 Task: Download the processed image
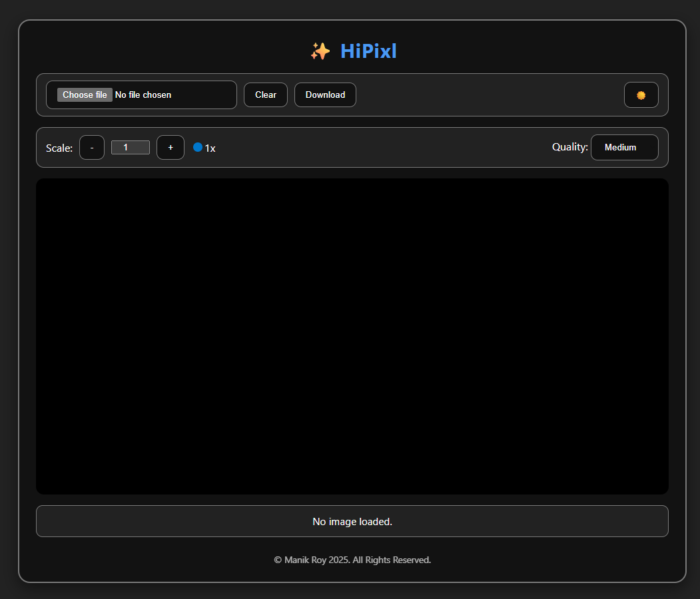(x=325, y=95)
